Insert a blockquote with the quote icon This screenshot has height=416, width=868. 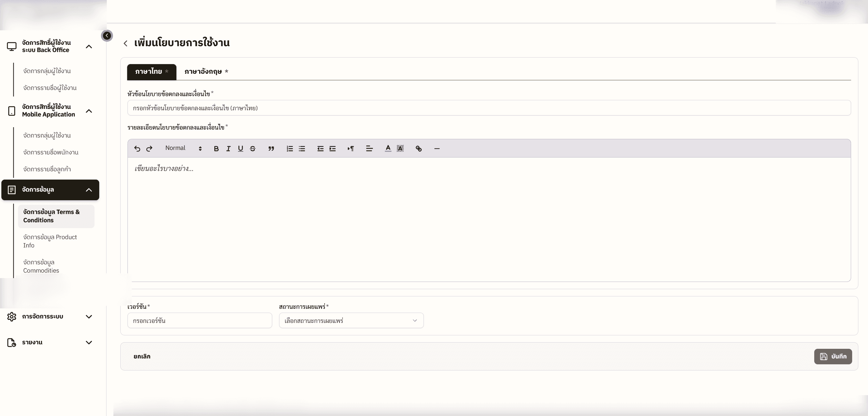click(271, 149)
